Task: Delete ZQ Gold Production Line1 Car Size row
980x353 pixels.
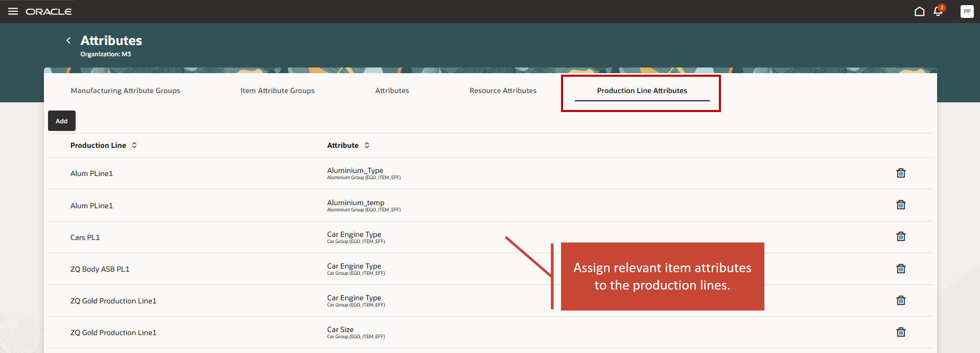Action: (x=901, y=332)
